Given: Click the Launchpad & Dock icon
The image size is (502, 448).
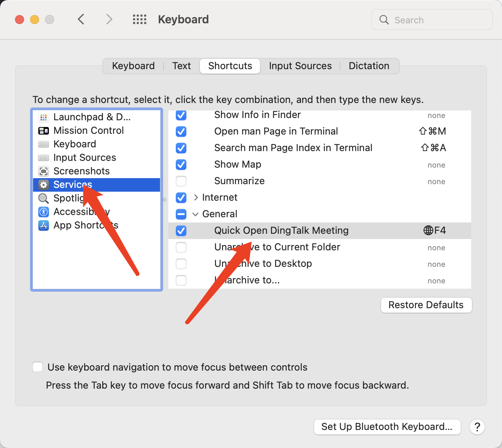Looking at the screenshot, I should (x=44, y=117).
